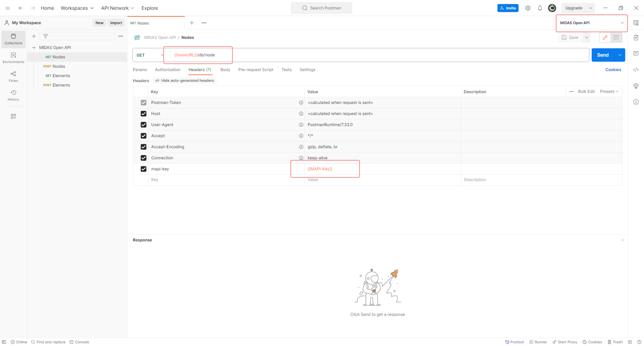
Task: Go forward with the right arrow
Action: pos(33,8)
